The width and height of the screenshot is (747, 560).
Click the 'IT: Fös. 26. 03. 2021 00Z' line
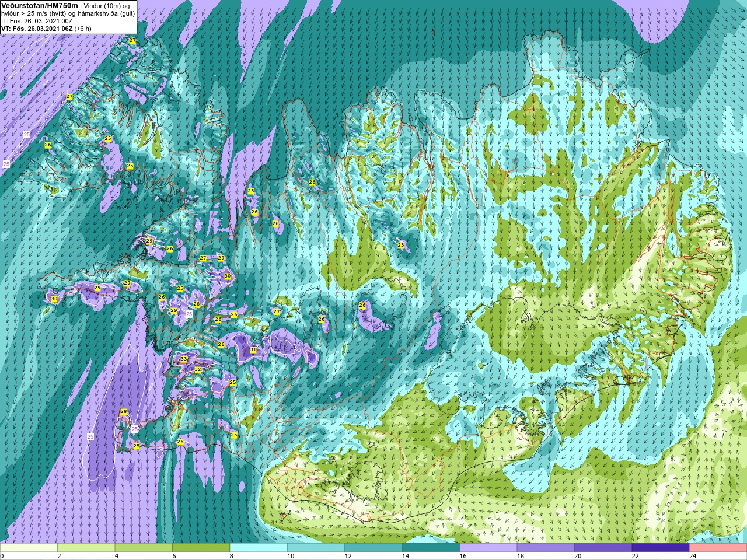(x=37, y=21)
